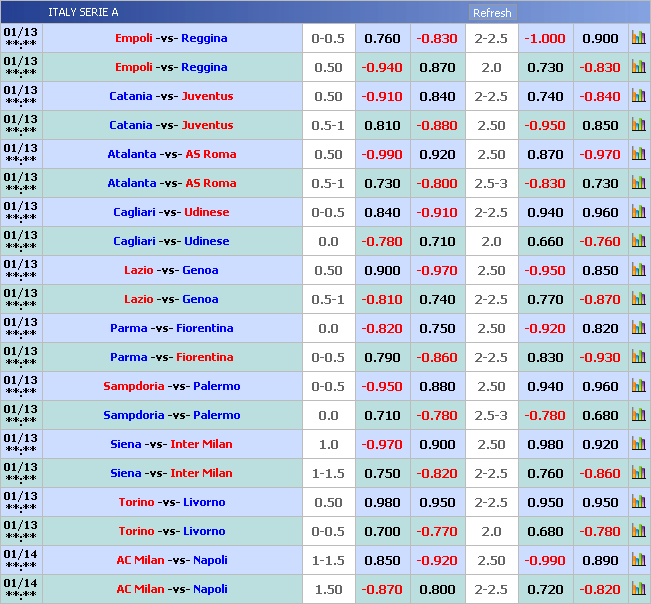Pick 0.890 under odds for AC Milan-Napoli

click(x=600, y=560)
